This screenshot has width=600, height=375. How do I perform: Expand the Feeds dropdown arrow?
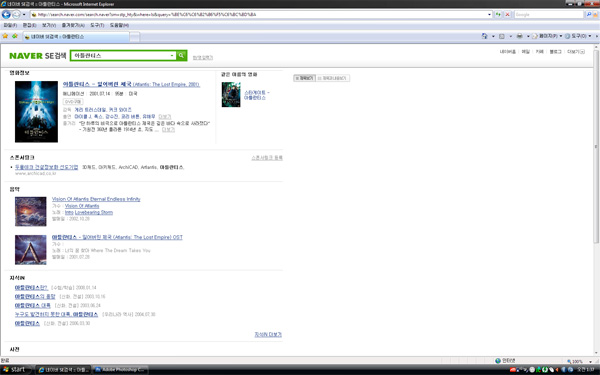tap(510, 36)
